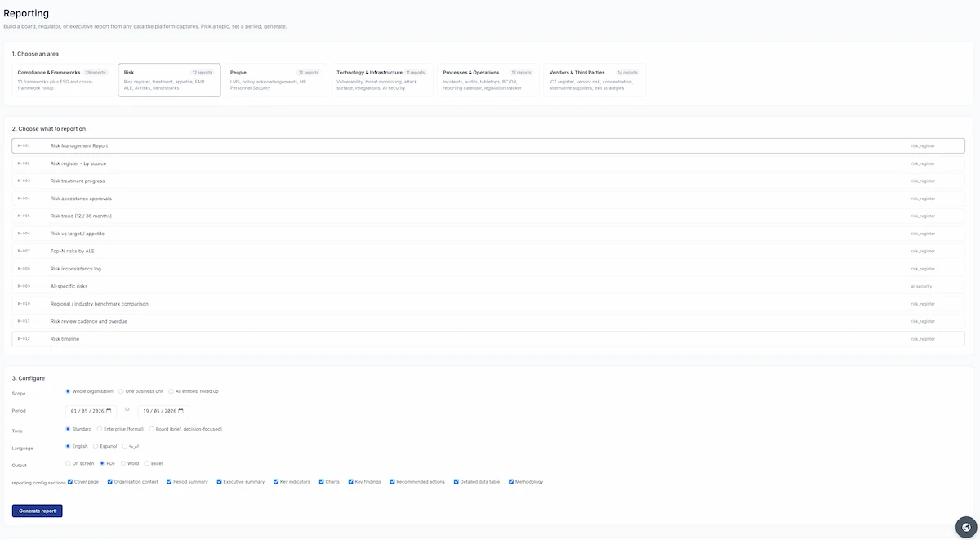Set output to Word

click(123, 463)
